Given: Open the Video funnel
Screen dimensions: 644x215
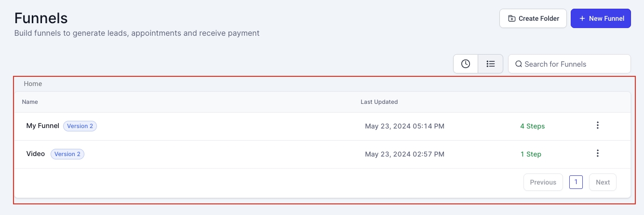Looking at the screenshot, I should pos(35,154).
